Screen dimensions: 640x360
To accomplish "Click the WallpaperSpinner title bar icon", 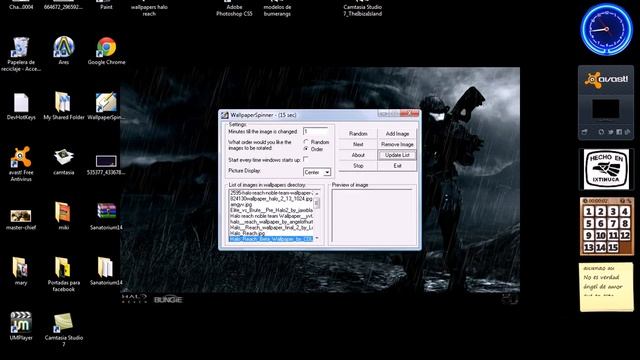I will (x=225, y=116).
